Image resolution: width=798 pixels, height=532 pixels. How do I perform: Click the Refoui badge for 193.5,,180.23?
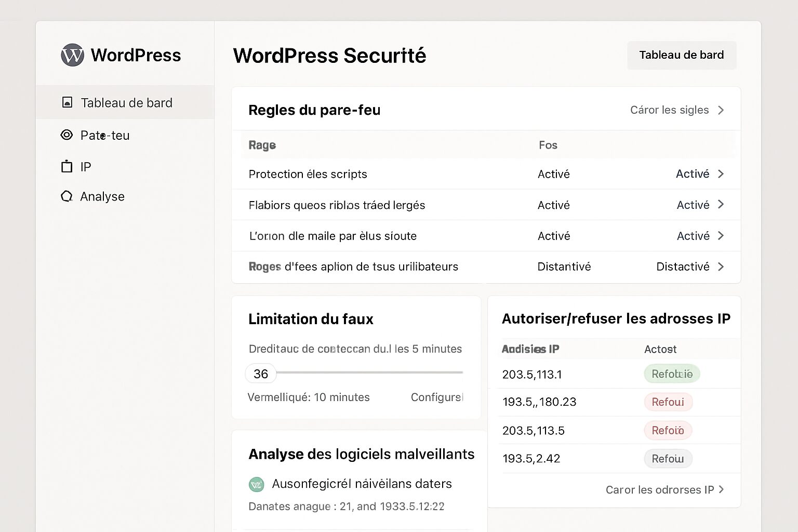(x=668, y=402)
